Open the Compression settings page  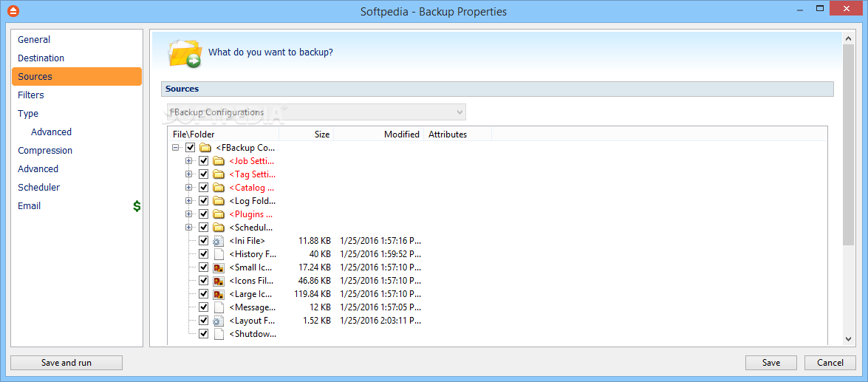[x=77, y=151]
